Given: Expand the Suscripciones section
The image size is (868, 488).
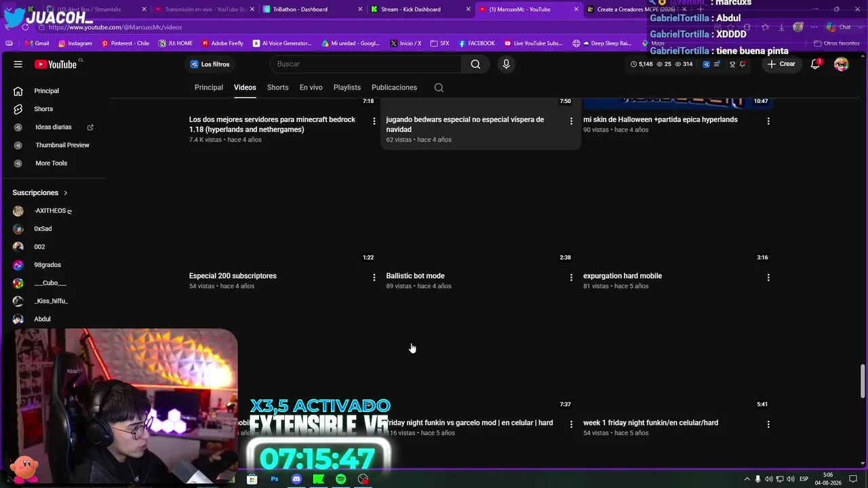Looking at the screenshot, I should coord(40,192).
